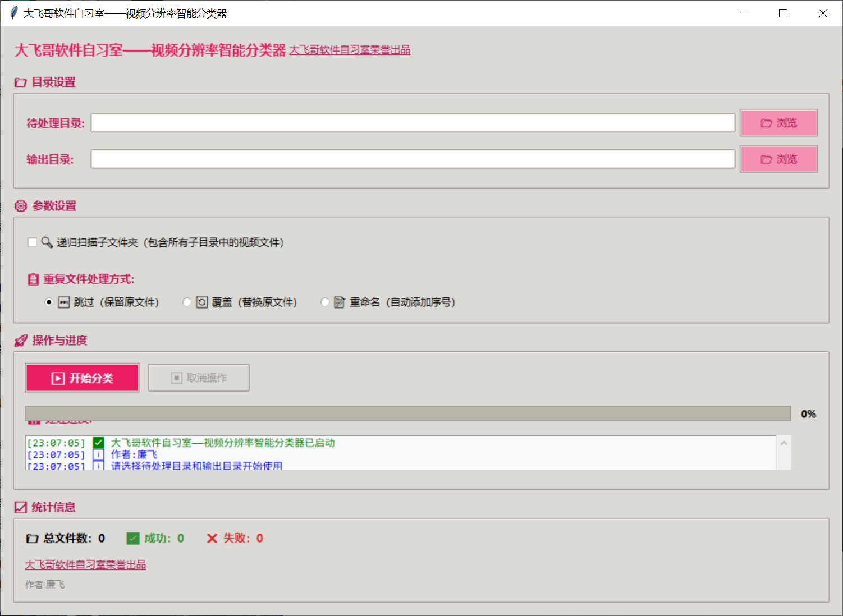Click inside the 输出目录 input field
This screenshot has width=843, height=616.
[x=413, y=159]
